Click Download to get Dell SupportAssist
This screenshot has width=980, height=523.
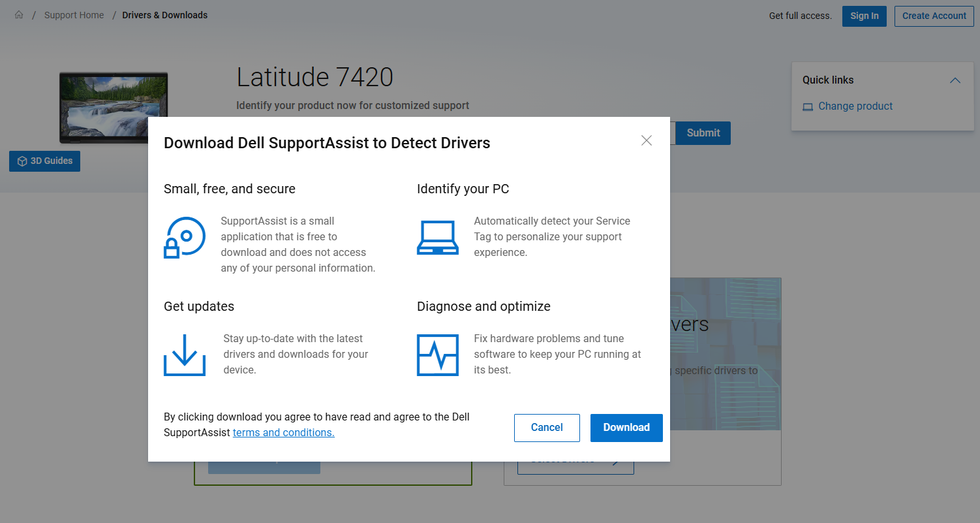pyautogui.click(x=626, y=428)
